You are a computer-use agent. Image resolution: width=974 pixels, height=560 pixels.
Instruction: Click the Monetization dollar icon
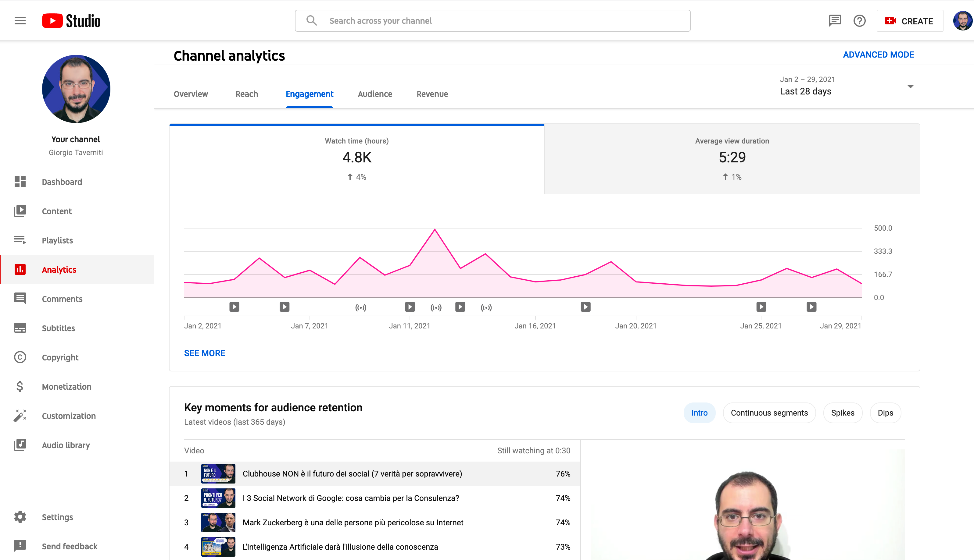(20, 386)
